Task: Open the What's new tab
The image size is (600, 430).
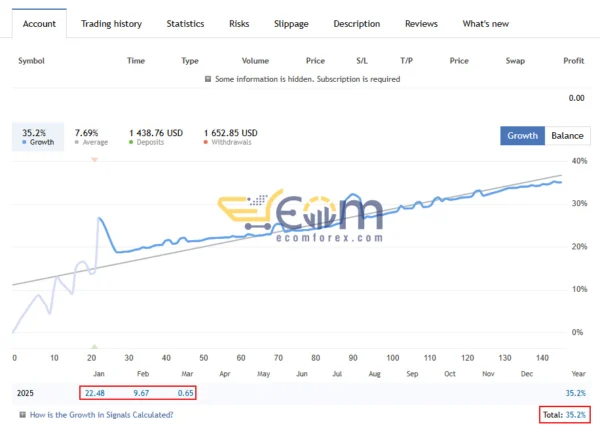Action: [485, 23]
